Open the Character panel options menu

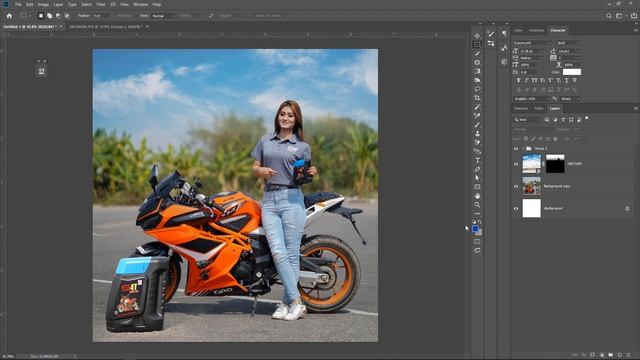pyautogui.click(x=636, y=30)
